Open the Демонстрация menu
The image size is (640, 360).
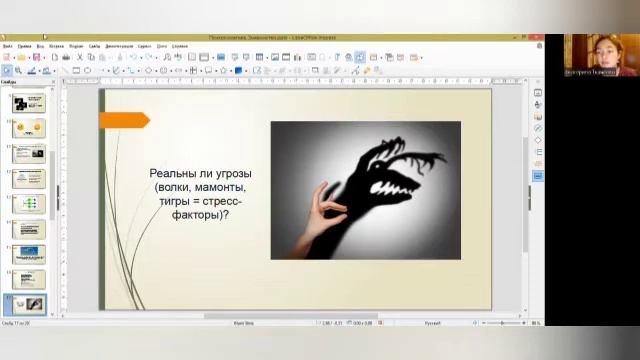(x=119, y=47)
